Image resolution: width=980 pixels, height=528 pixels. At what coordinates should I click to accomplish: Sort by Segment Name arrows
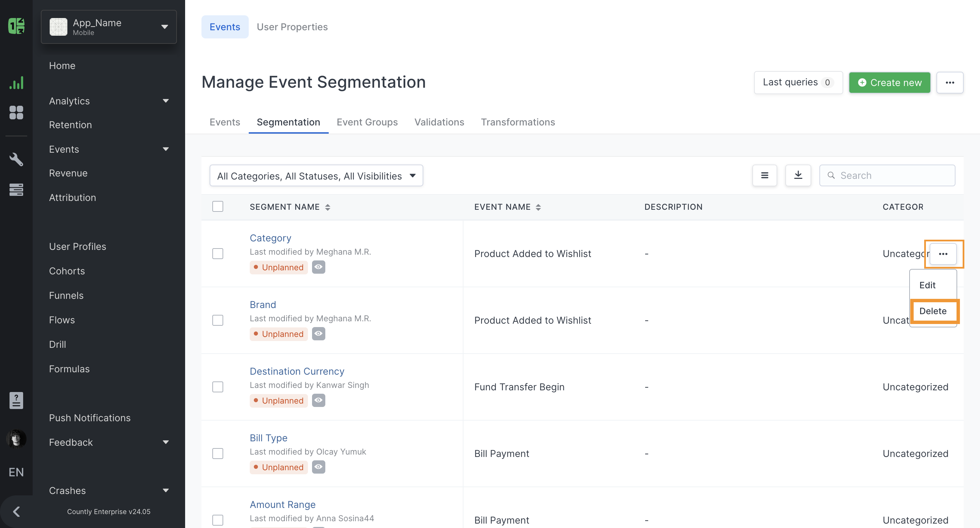(x=328, y=207)
